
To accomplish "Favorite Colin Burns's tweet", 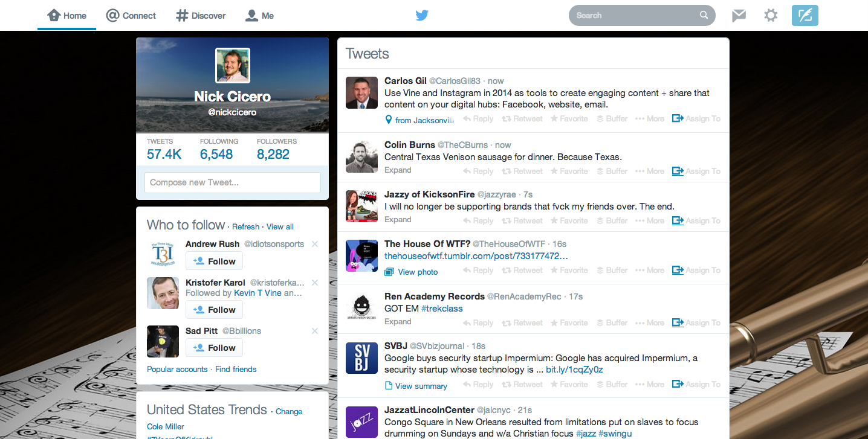I will point(569,171).
